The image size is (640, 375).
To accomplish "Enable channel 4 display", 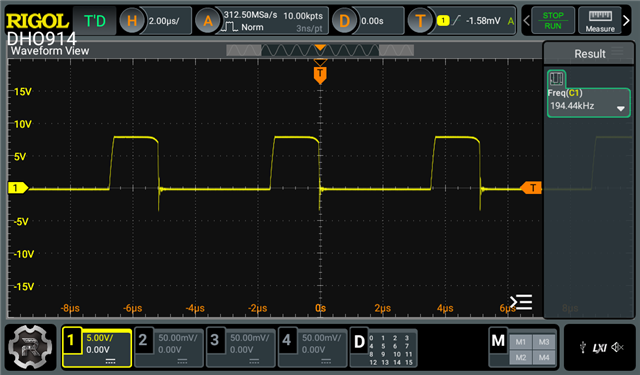I will click(x=313, y=347).
